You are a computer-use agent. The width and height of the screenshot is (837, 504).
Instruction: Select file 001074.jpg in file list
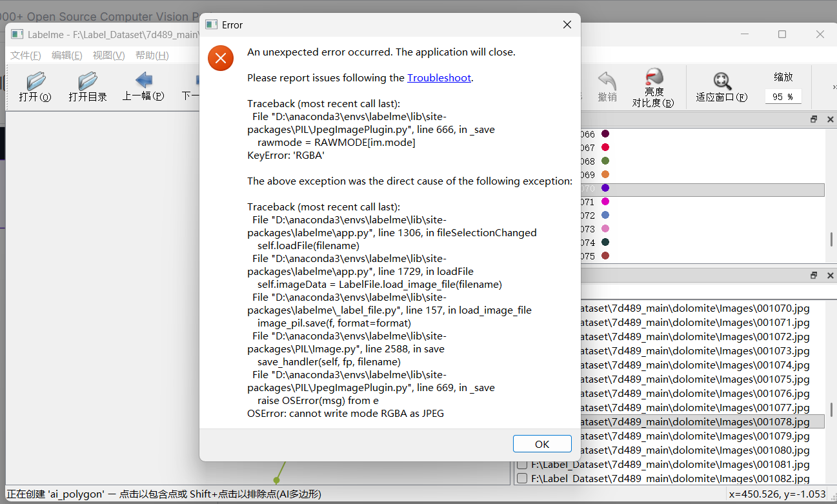coord(695,365)
